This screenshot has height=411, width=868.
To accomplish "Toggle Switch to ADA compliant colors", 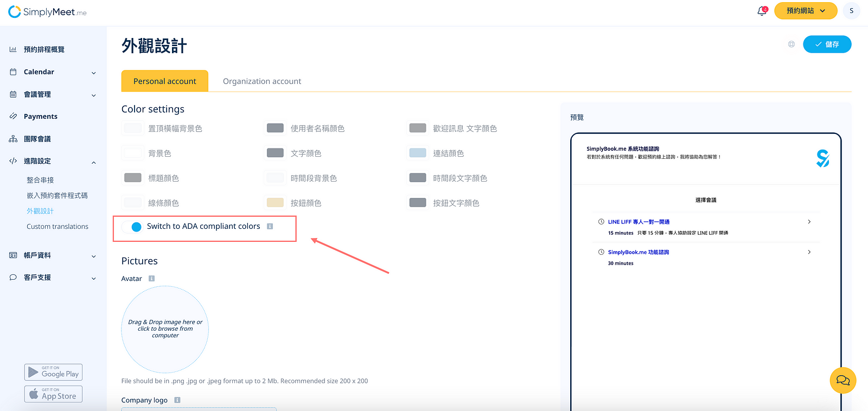I will click(x=133, y=227).
